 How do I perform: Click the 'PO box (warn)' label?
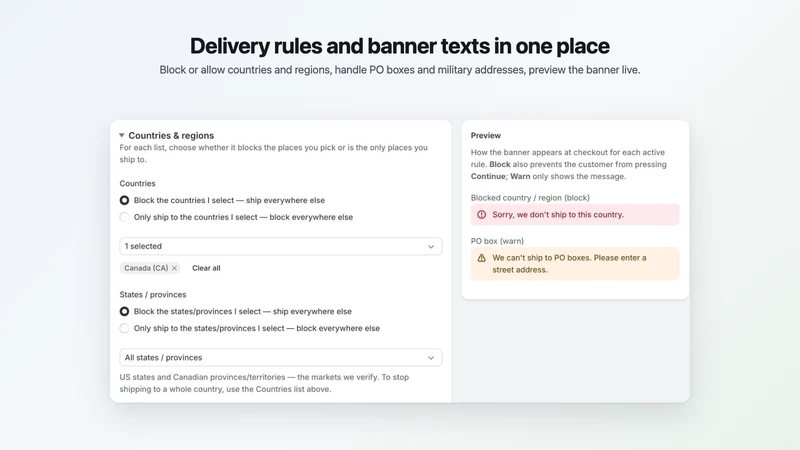[497, 241]
